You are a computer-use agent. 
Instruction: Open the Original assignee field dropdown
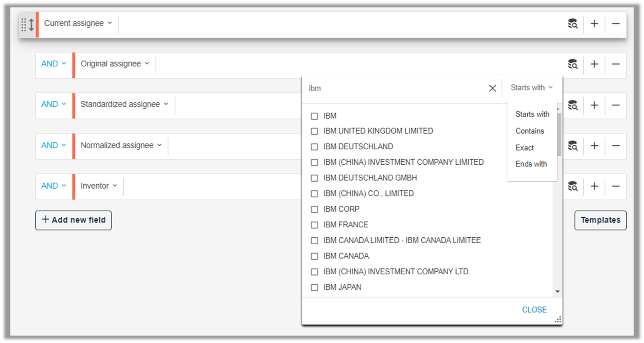115,64
